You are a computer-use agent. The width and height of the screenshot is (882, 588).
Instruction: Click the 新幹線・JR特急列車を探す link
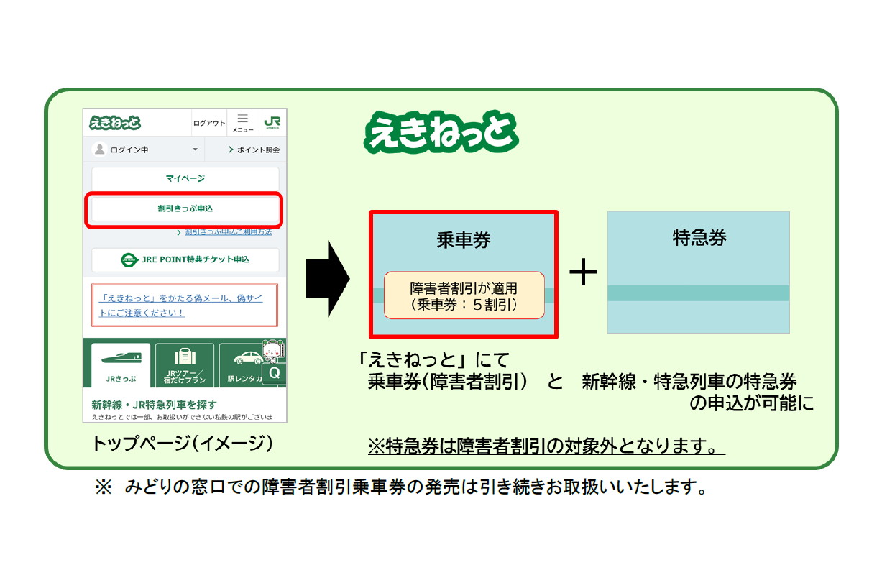point(154,404)
